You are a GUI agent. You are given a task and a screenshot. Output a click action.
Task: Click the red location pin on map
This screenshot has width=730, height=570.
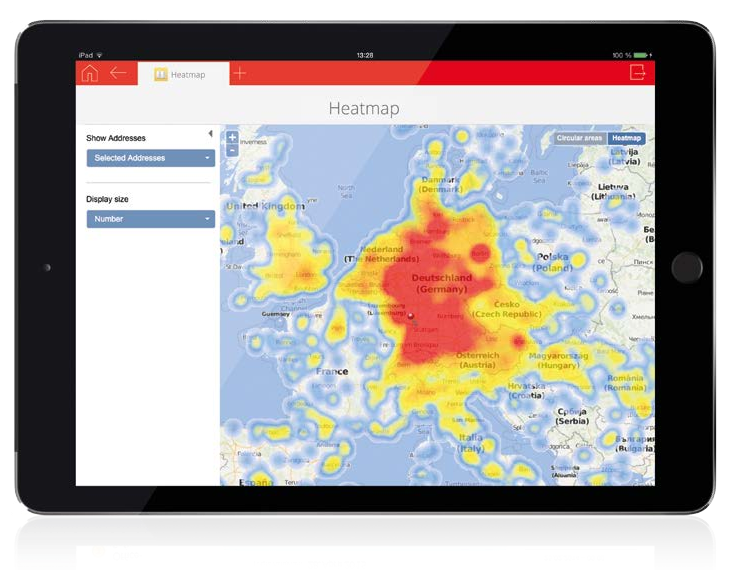click(x=410, y=316)
